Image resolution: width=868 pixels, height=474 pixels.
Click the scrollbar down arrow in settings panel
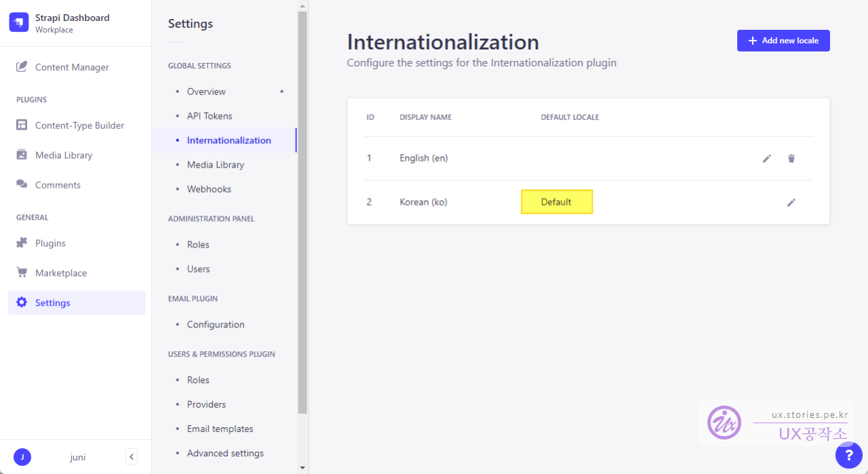pyautogui.click(x=302, y=468)
